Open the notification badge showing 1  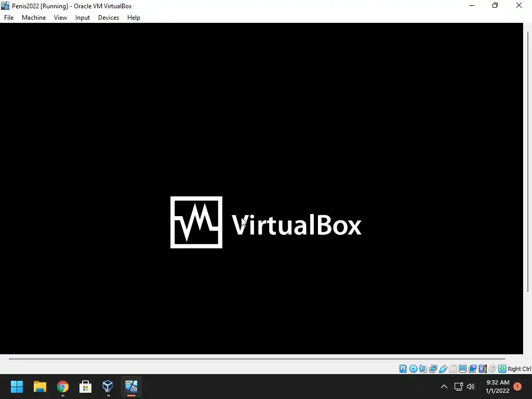click(x=517, y=387)
